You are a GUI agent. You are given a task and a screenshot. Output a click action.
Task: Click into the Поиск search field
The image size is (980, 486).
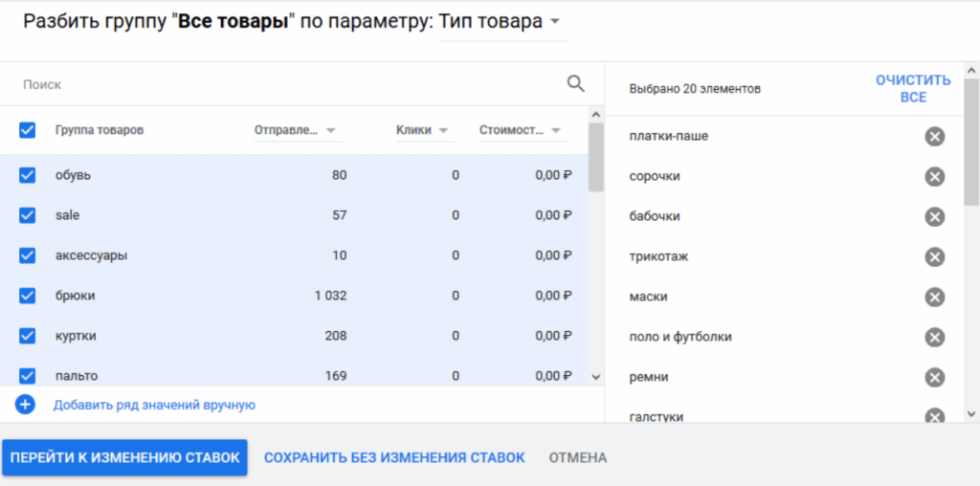pyautogui.click(x=287, y=84)
